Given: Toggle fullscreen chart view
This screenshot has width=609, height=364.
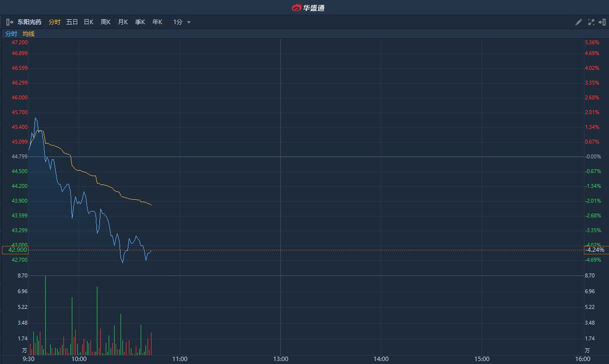Looking at the screenshot, I should click(591, 22).
